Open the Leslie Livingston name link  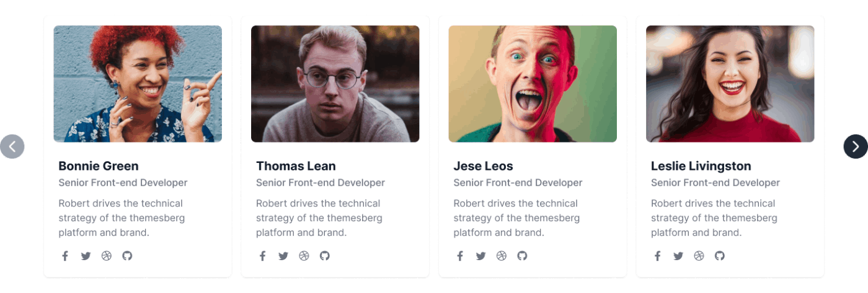(x=701, y=166)
